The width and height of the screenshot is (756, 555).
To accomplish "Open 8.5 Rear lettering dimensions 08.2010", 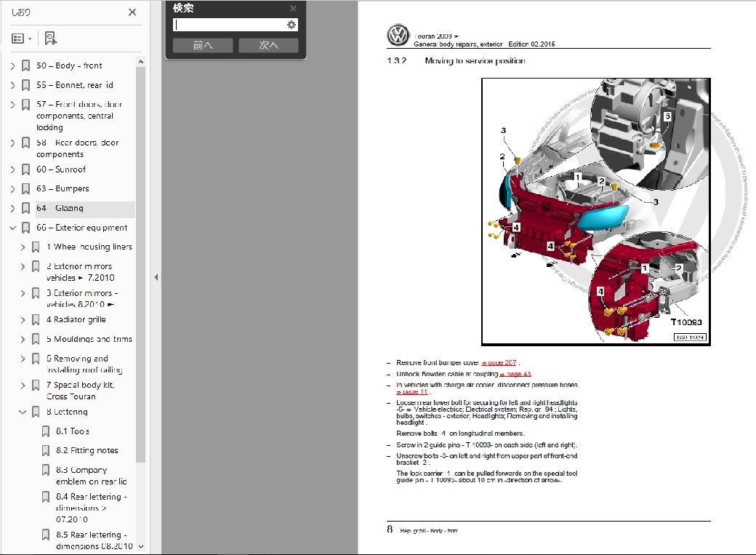I will click(x=94, y=540).
